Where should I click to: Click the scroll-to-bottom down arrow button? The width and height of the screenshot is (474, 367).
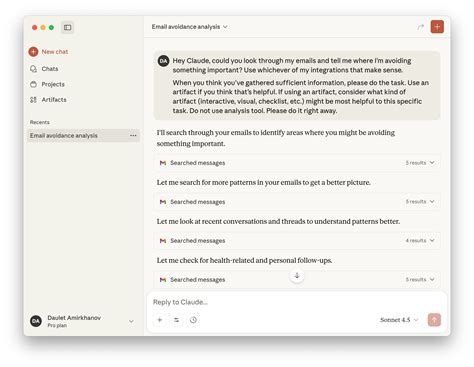[297, 276]
